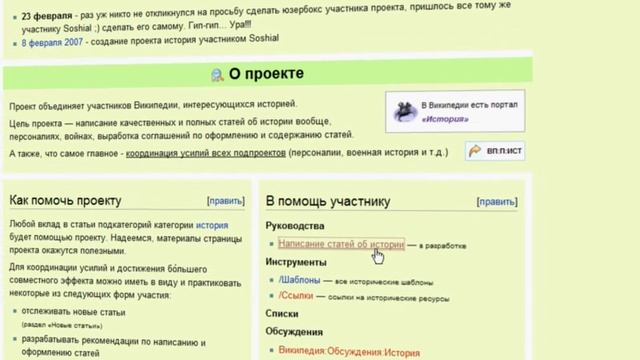Open Википедия:Обсуждения:История link
Screen dimensions: 640x360
point(349,351)
